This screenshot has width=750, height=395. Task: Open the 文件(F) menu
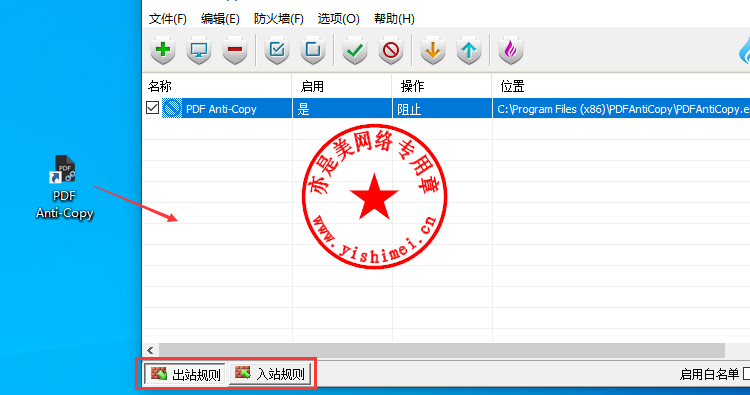(167, 19)
